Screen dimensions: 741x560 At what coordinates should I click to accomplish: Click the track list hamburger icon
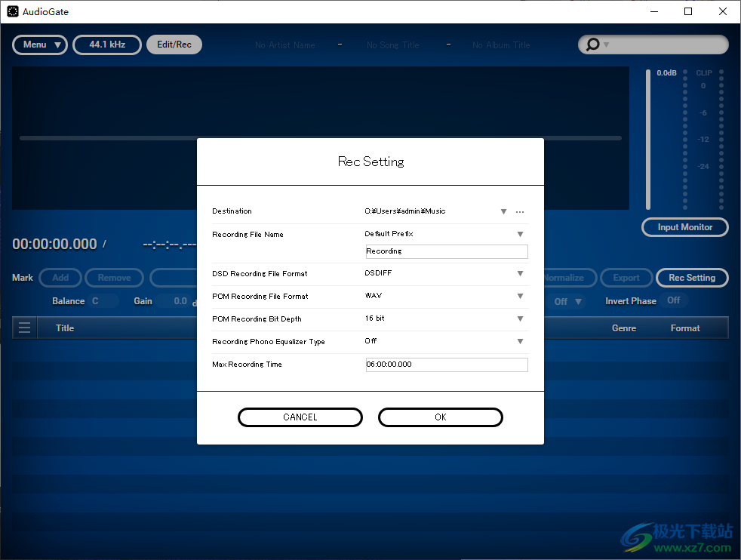pos(25,328)
